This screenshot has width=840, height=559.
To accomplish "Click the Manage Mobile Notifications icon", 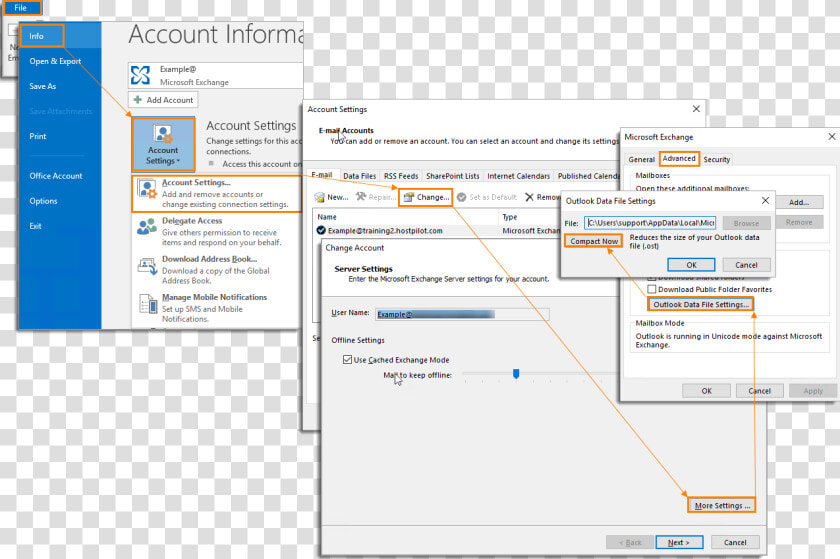I will point(147,304).
